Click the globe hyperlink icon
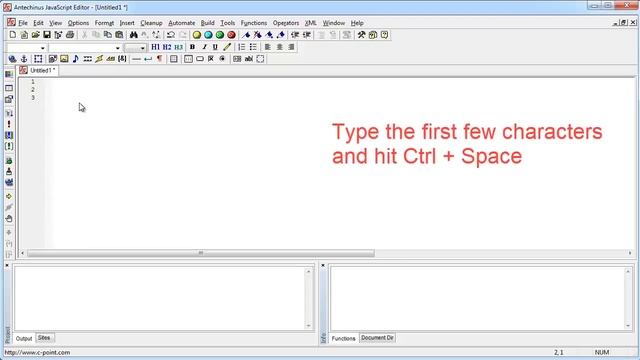640x360 pixels. point(12,59)
